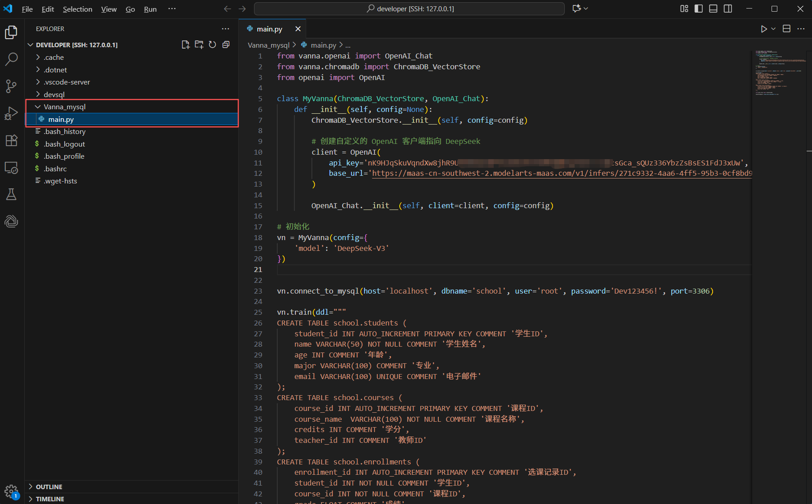
Task: Open the .bash_history file
Action: (x=131, y=131)
